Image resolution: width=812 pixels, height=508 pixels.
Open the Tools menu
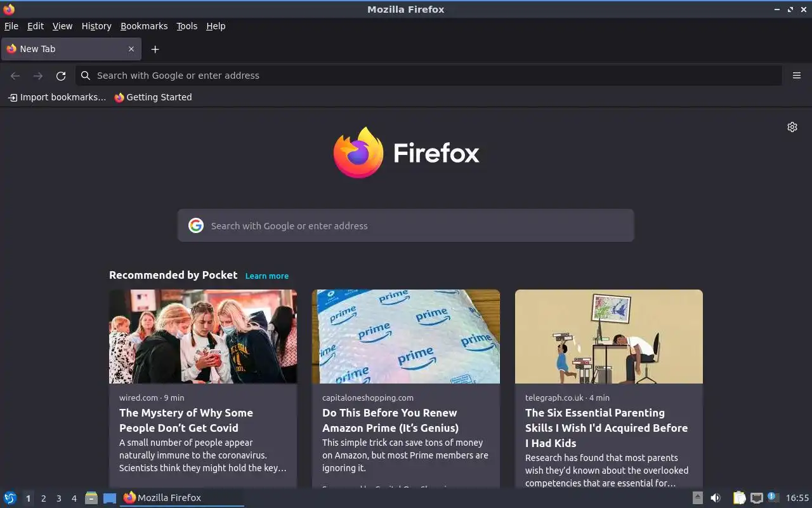pyautogui.click(x=187, y=26)
